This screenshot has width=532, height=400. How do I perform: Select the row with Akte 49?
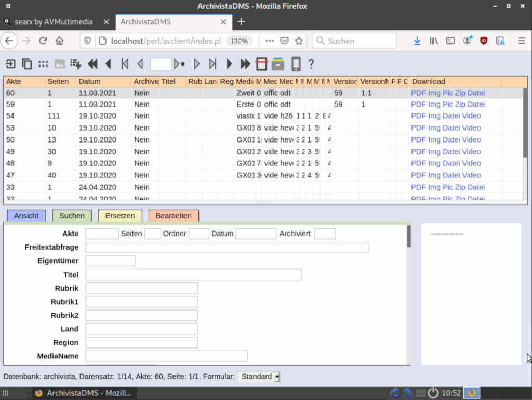tap(263, 152)
